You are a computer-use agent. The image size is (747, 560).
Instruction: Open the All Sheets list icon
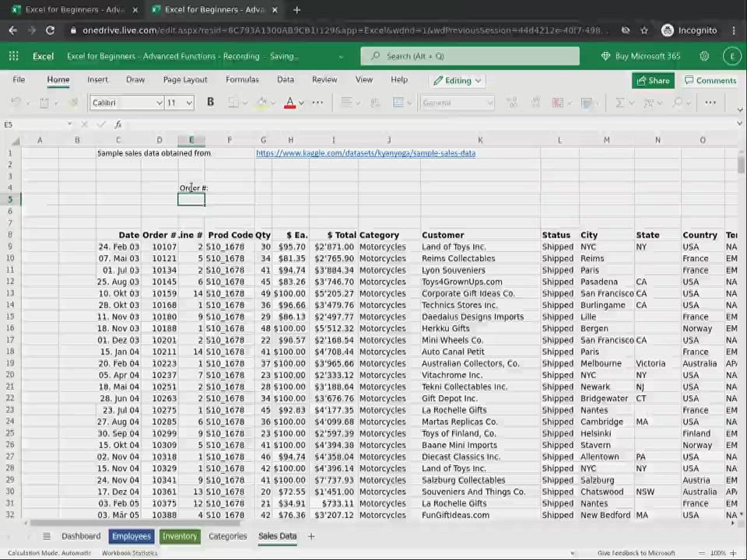coord(46,536)
